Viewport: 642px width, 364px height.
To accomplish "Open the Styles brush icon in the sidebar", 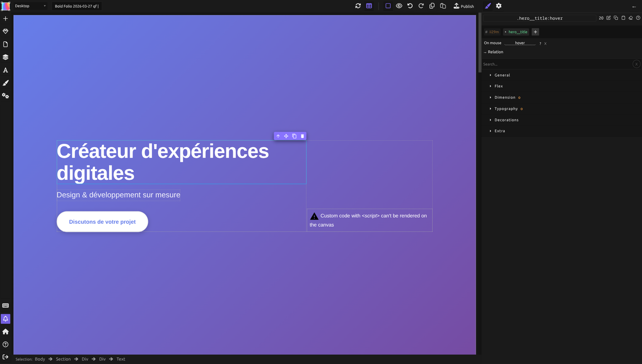I will coord(5,83).
